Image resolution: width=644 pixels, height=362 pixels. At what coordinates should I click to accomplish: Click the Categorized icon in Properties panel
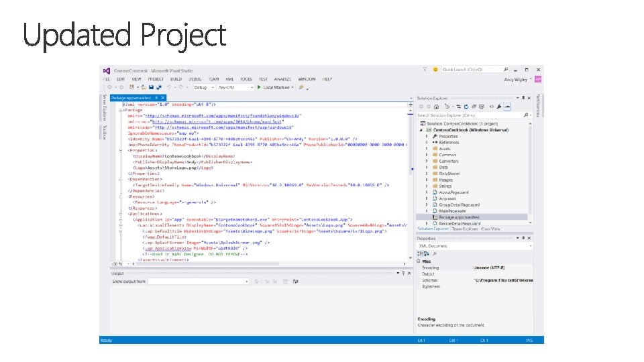[x=421, y=253]
